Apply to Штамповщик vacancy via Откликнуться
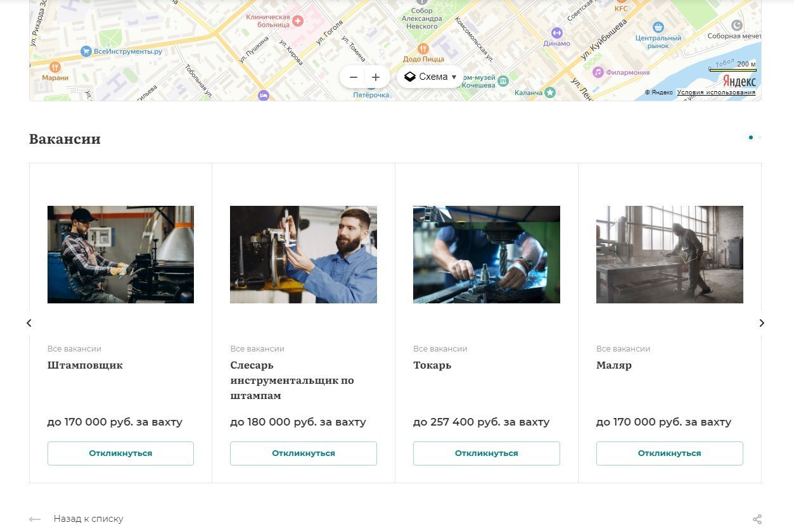794x532 pixels. click(120, 453)
